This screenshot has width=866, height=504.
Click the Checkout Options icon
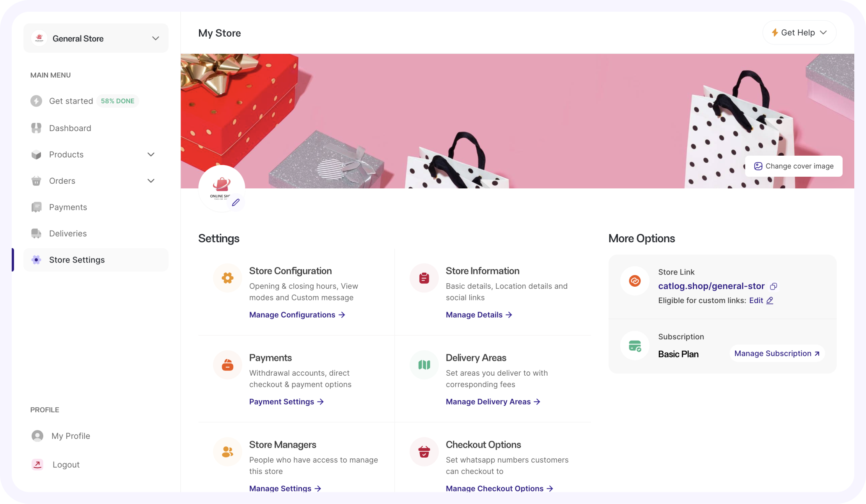[x=424, y=451]
